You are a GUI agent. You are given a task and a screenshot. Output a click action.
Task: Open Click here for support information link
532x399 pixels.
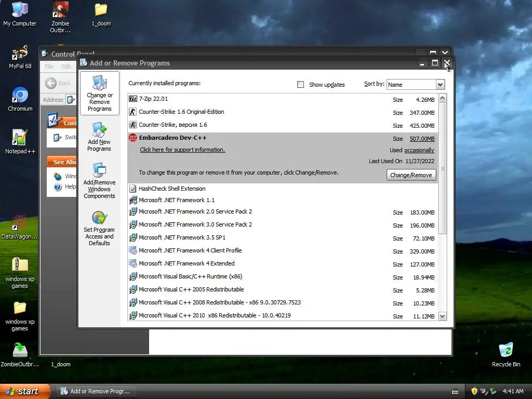pos(182,150)
